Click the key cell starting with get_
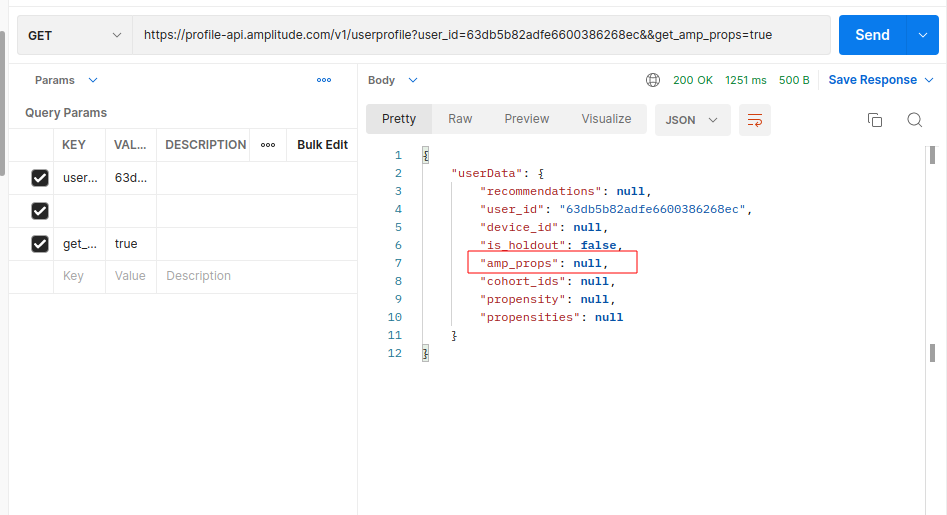947x515 pixels. coord(79,244)
